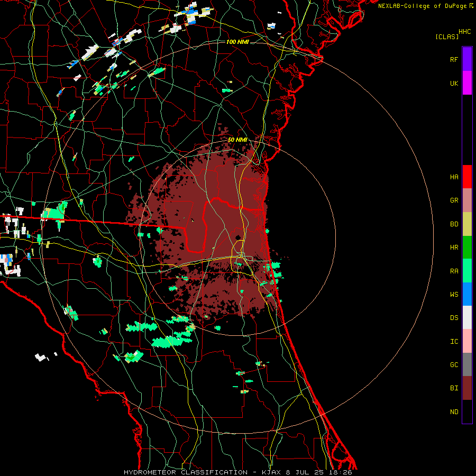The width and height of the screenshot is (476, 476).
Task: Select the BD yellow legend swatch
Action: point(467,224)
